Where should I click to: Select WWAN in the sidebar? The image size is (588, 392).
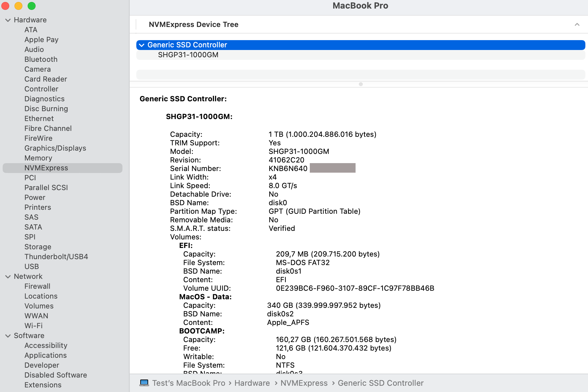coord(36,316)
